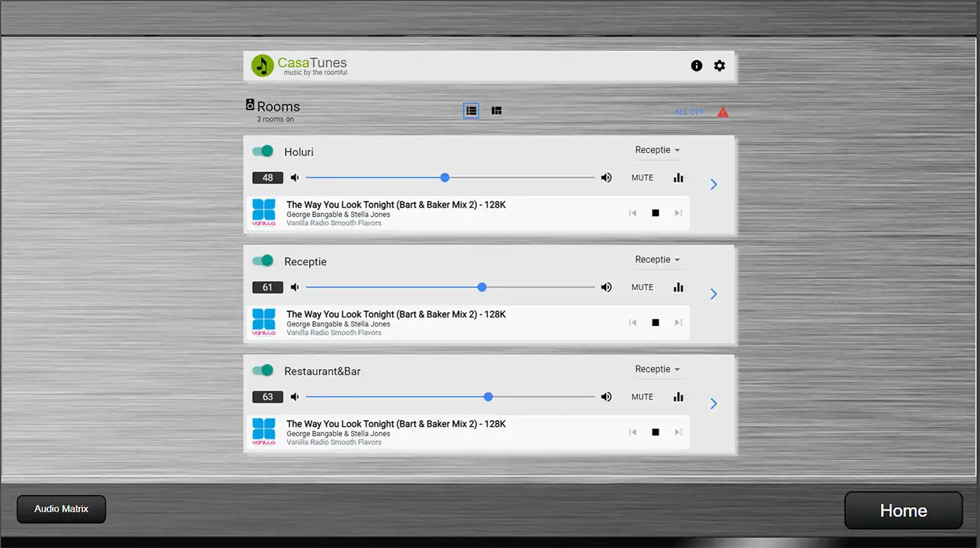Open the Audio Matrix page
980x548 pixels.
click(62, 509)
